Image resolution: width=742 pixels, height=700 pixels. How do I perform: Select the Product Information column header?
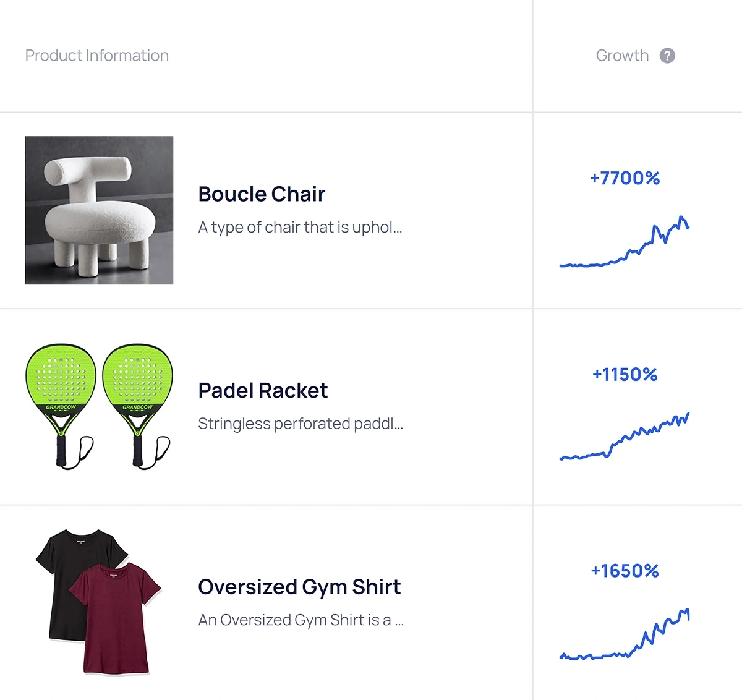[97, 56]
